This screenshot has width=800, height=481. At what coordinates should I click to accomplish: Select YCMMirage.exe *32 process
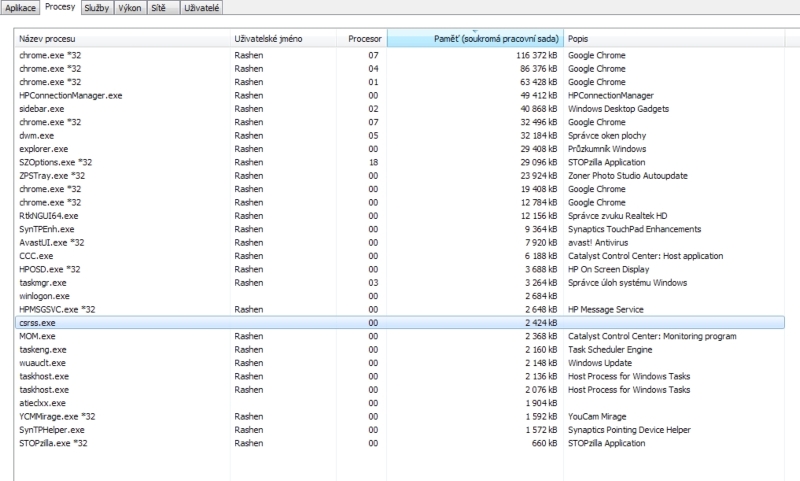coord(57,416)
